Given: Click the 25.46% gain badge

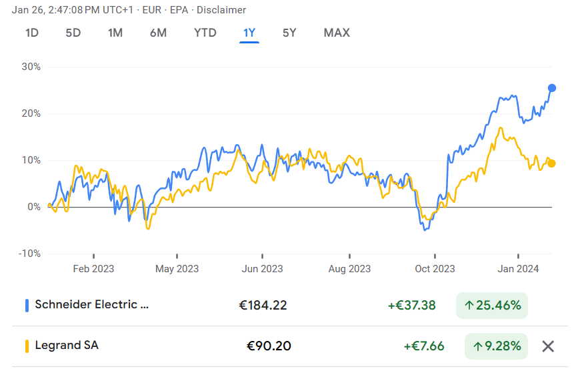Looking at the screenshot, I should coord(491,306).
